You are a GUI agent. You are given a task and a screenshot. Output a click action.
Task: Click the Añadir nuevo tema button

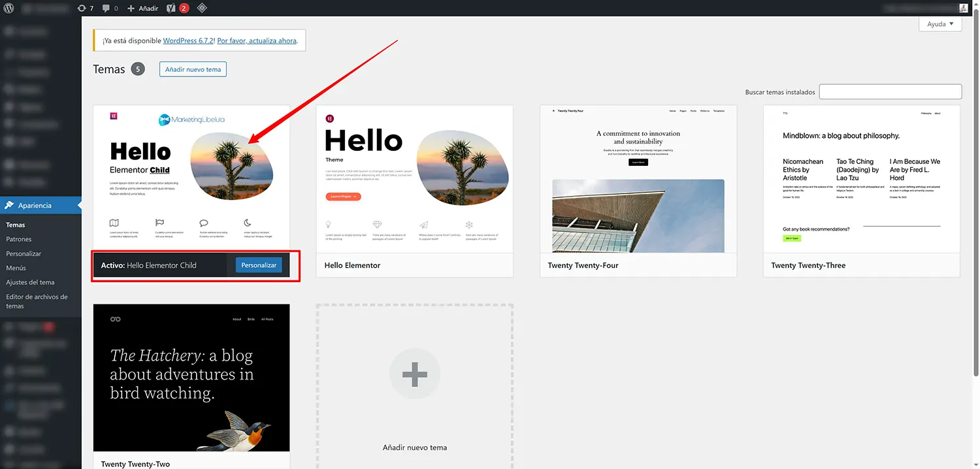[x=193, y=69]
